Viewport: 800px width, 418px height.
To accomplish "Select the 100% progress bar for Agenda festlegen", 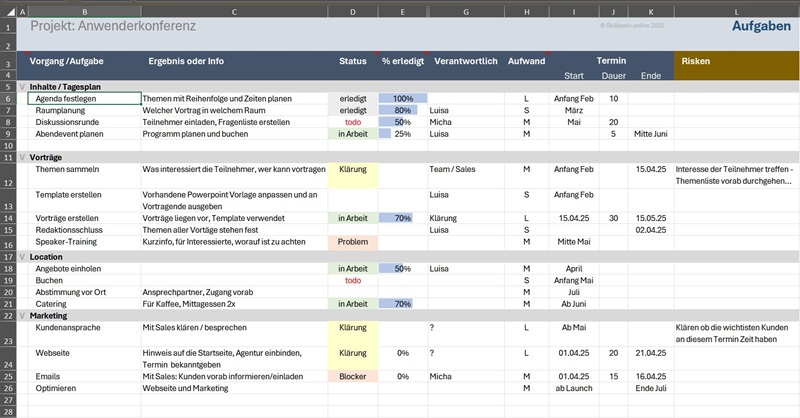I will (403, 99).
